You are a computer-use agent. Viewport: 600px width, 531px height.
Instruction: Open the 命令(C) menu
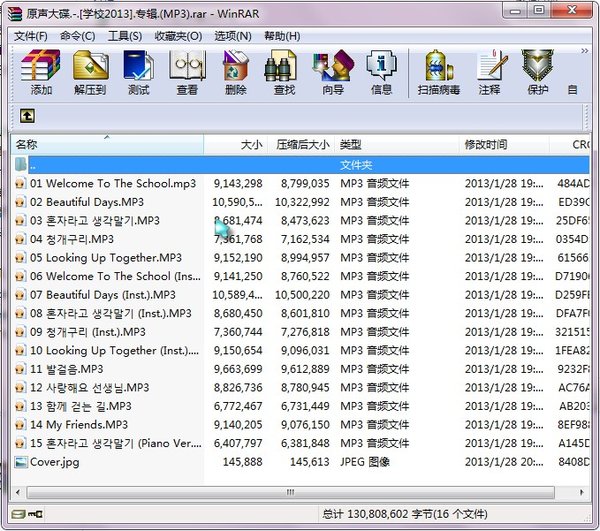(x=78, y=36)
